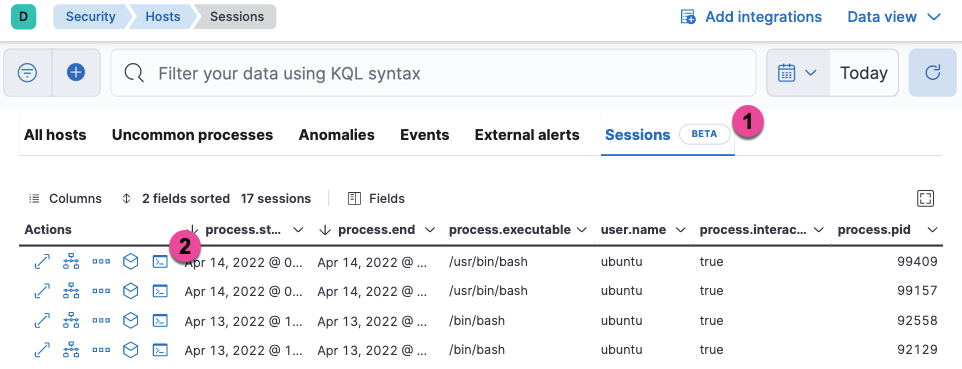Image resolution: width=962 pixels, height=369 pixels.
Task: Analyze event for pid 92129 row
Action: [72, 350]
